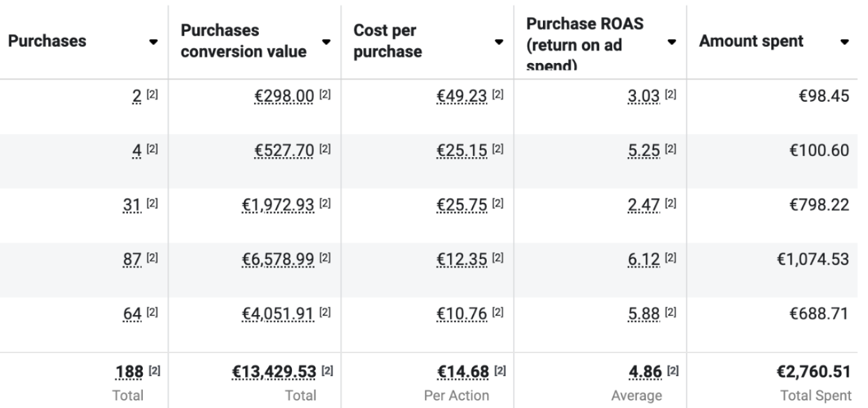Expand the Purchase ROAS column dropdown arrow
Viewport: 868px width, 408px height.
tap(671, 42)
